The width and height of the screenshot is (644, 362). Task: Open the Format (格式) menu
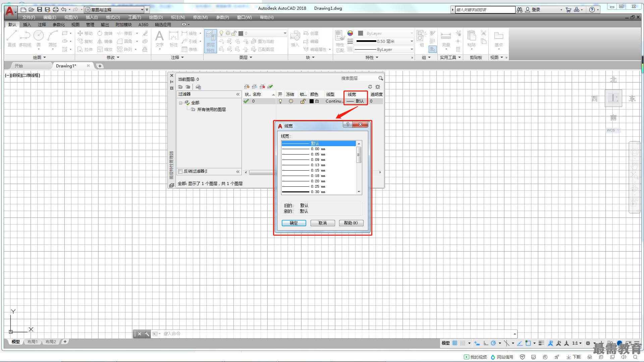[113, 17]
